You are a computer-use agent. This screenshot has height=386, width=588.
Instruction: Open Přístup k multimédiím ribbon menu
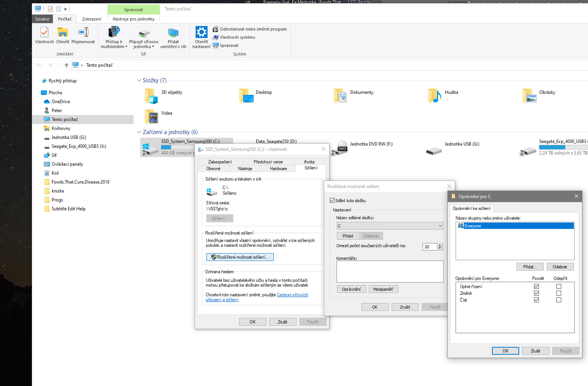pos(114,38)
